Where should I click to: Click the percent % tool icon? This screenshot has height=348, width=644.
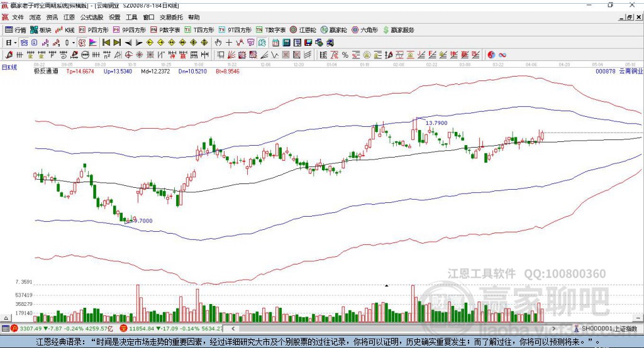pyautogui.click(x=345, y=55)
